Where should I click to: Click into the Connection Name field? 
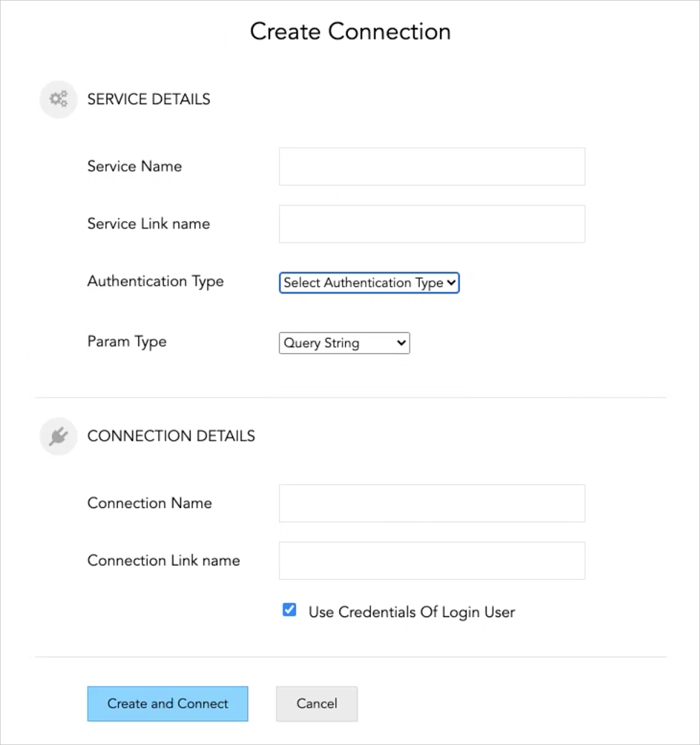432,503
